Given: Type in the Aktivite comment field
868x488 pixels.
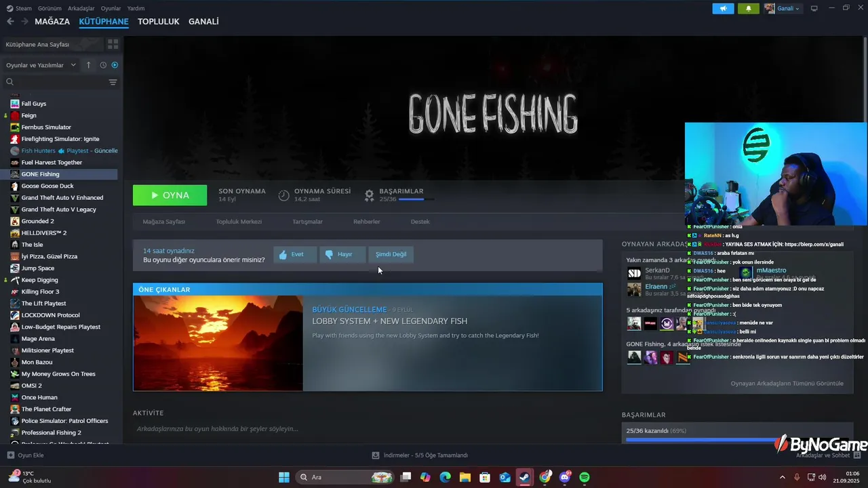Looking at the screenshot, I should (366, 428).
